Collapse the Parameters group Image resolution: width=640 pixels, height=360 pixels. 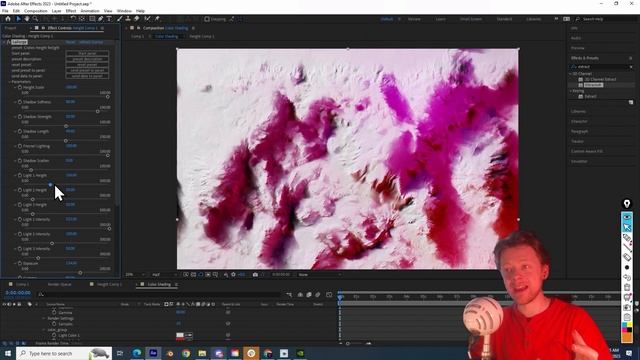click(x=9, y=82)
